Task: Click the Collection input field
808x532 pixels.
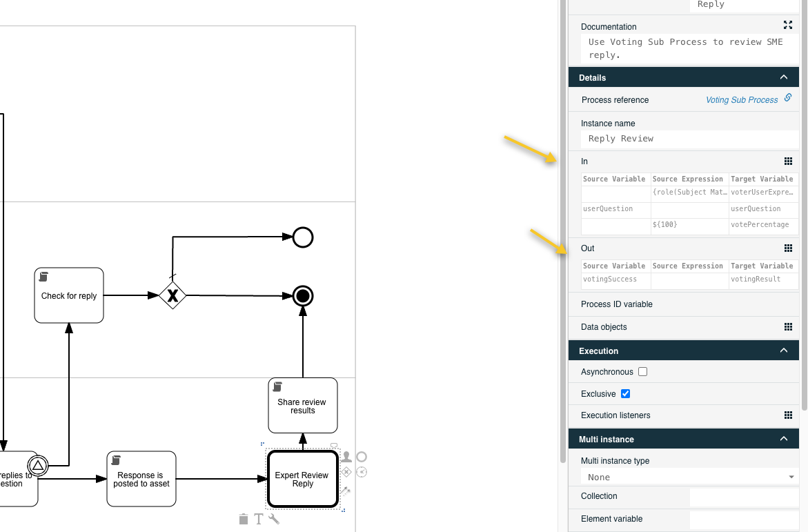Action: [744, 496]
